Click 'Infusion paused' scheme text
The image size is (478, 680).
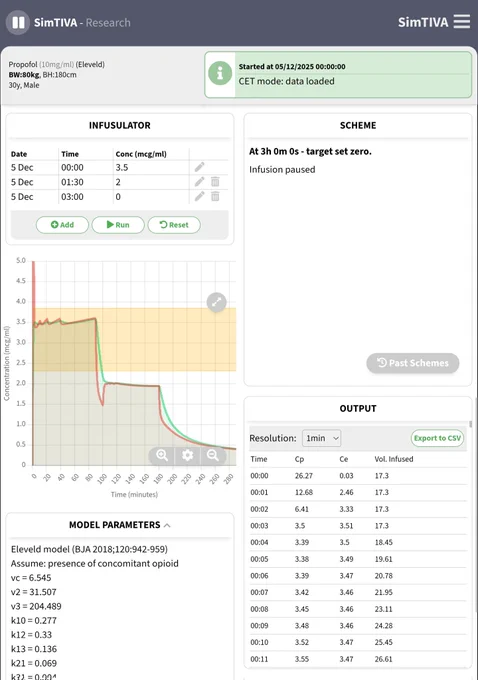[282, 170]
